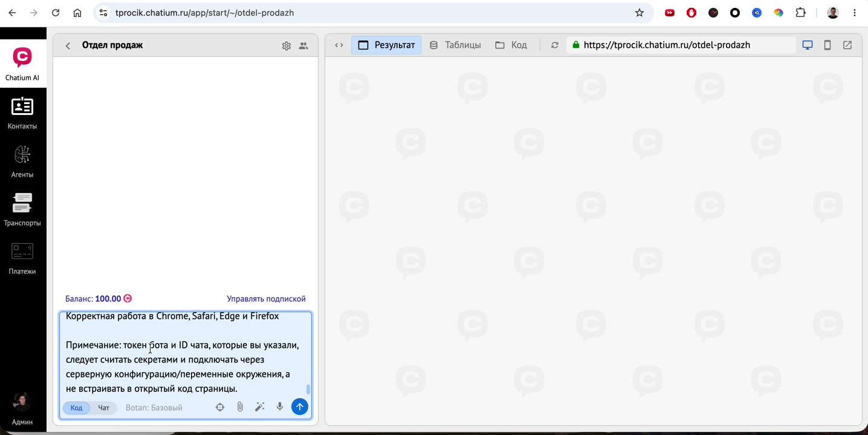
Task: Switch to the Таблицы tab
Action: (x=455, y=45)
